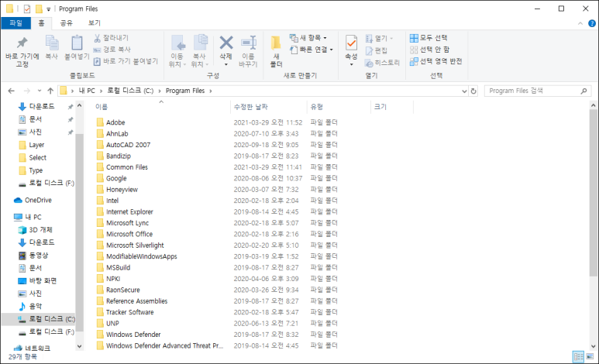Select the View (보기) ribbon tab
The image size is (599, 364).
pyautogui.click(x=94, y=23)
